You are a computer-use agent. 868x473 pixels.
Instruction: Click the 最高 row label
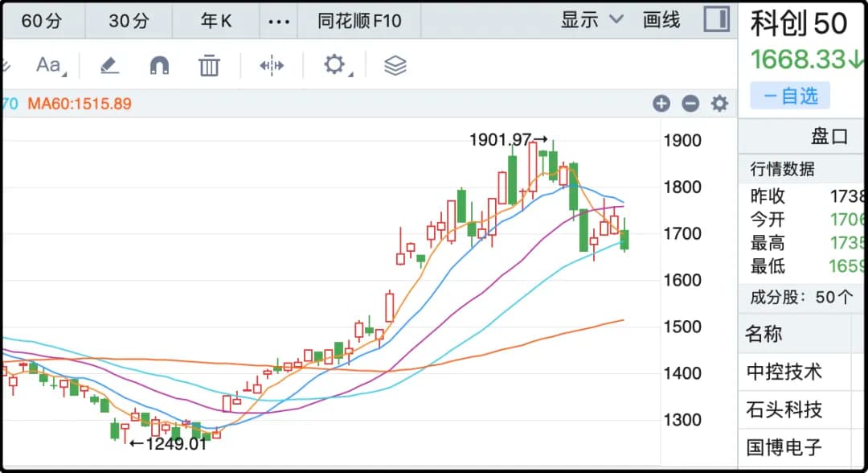(768, 243)
